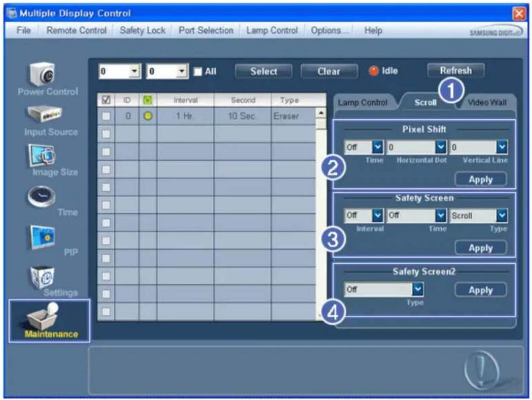This screenshot has width=532, height=400.
Task: Click the Refresh button
Action: tap(456, 70)
